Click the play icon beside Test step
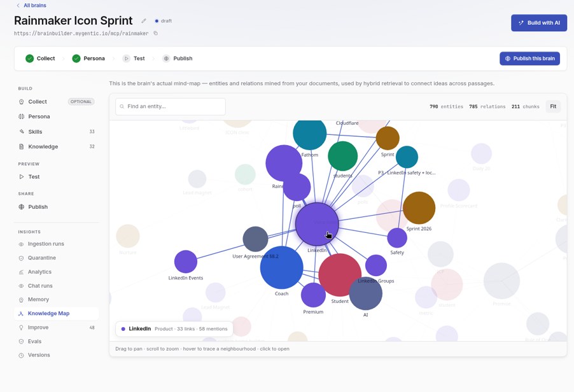574x392 pixels. coord(126,59)
